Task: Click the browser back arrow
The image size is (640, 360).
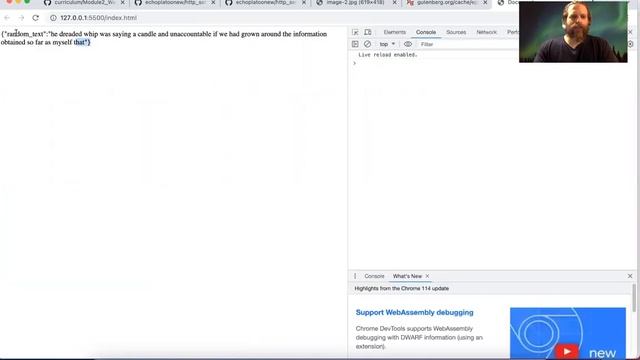Action: point(7,18)
